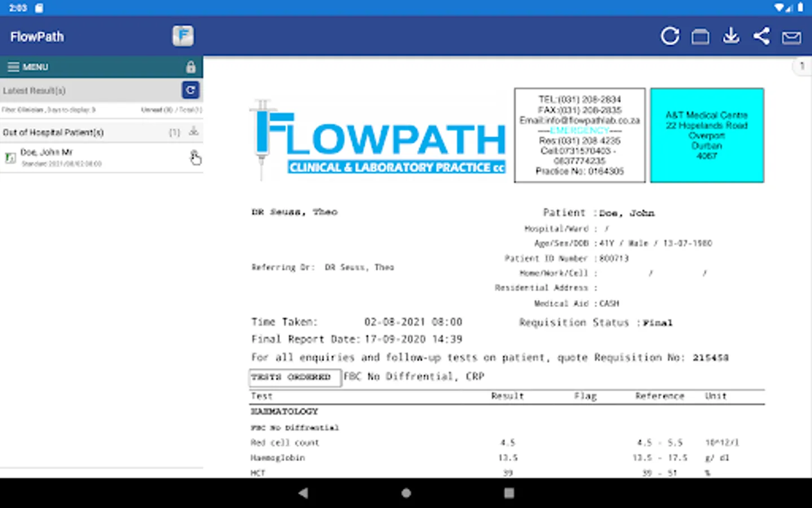Image resolution: width=812 pixels, height=508 pixels.
Task: Click the Time Taken value 02-08-2021 08:00
Action: pyautogui.click(x=413, y=322)
